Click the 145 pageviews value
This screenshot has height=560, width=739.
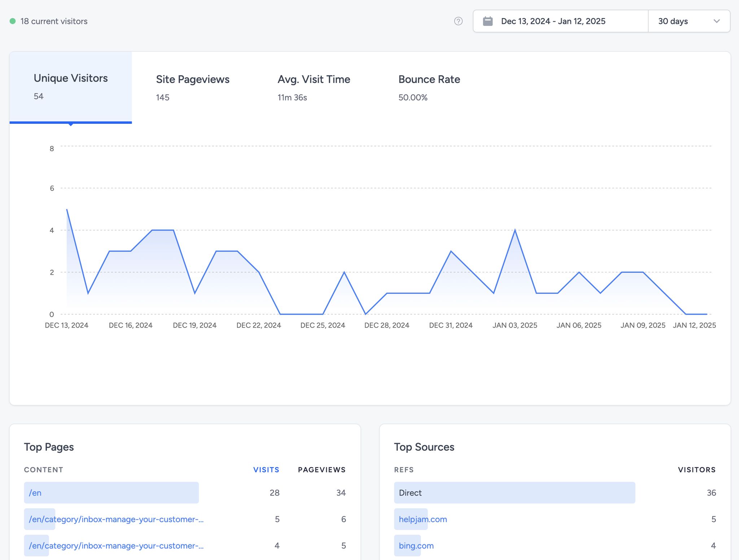pyautogui.click(x=163, y=97)
